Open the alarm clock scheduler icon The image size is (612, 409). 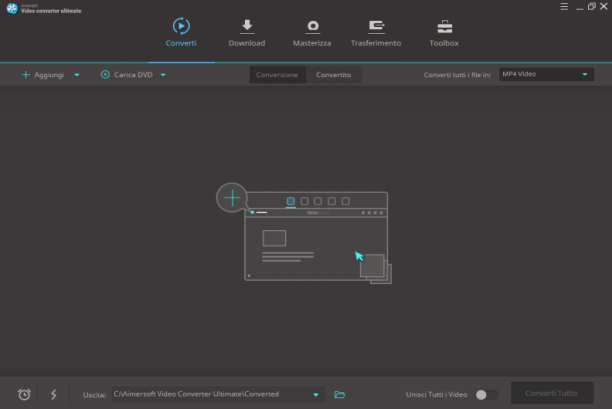24,395
